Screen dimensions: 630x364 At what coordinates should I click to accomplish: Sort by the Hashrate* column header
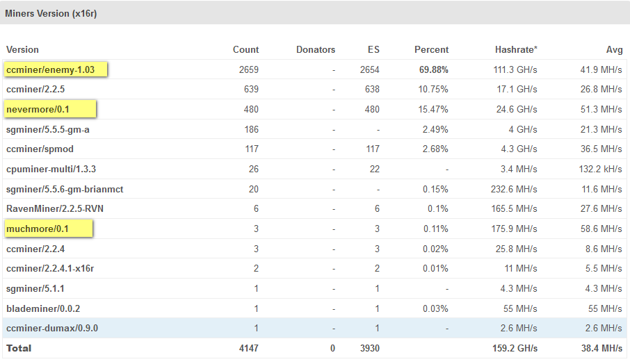click(516, 49)
